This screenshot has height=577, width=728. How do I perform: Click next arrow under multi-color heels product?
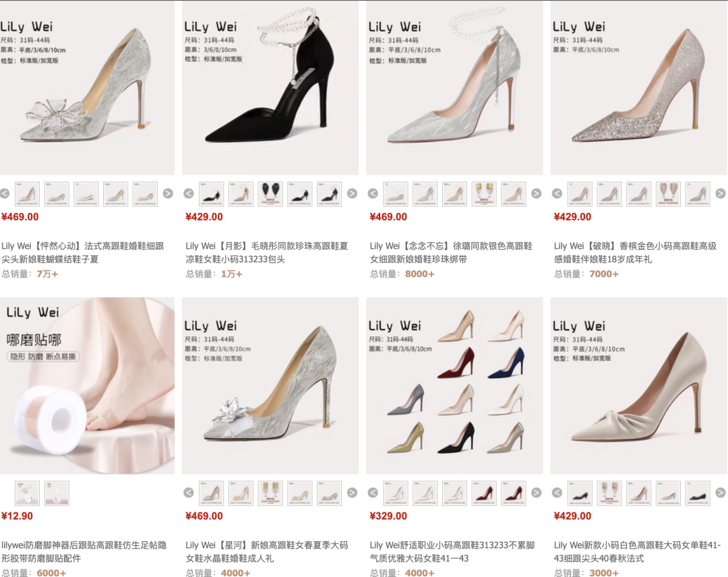point(537,493)
